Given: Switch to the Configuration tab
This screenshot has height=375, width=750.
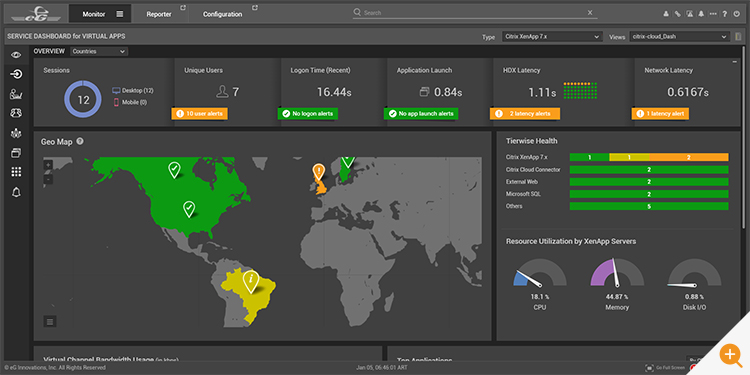Looking at the screenshot, I should click(222, 14).
